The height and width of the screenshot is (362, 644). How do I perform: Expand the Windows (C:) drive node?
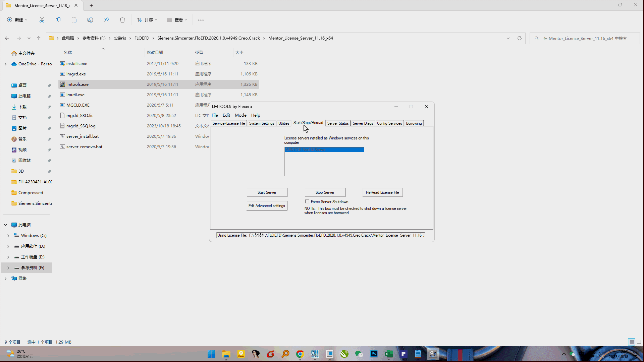8,236
